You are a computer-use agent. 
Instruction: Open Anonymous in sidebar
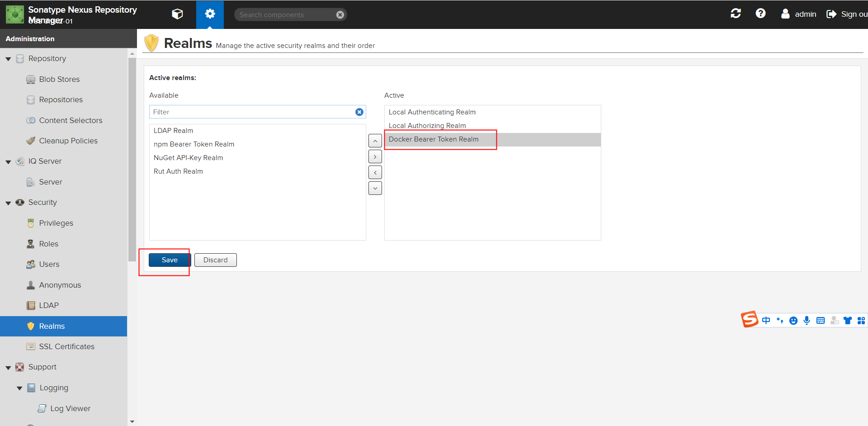(60, 285)
